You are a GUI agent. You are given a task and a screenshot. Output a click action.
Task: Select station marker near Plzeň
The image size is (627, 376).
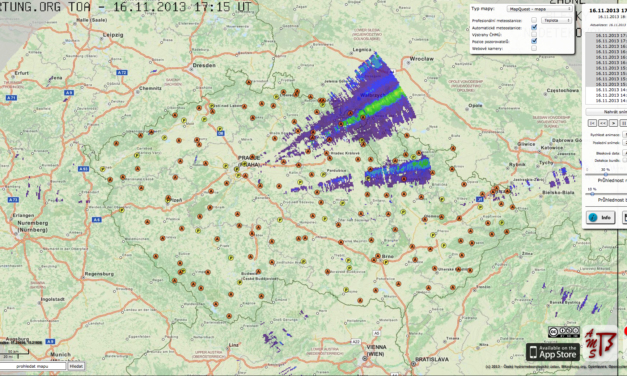pos(168,198)
